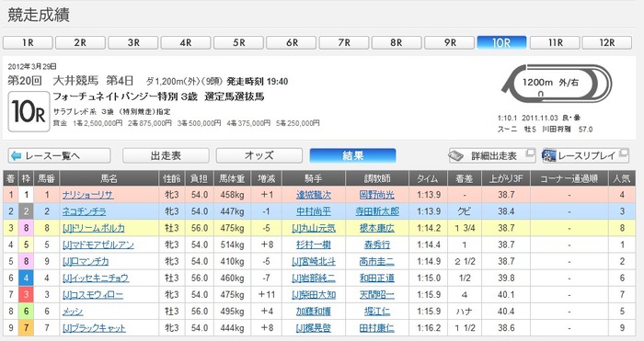Select the 1R race tab
This screenshot has height=341, width=644.
[28, 42]
